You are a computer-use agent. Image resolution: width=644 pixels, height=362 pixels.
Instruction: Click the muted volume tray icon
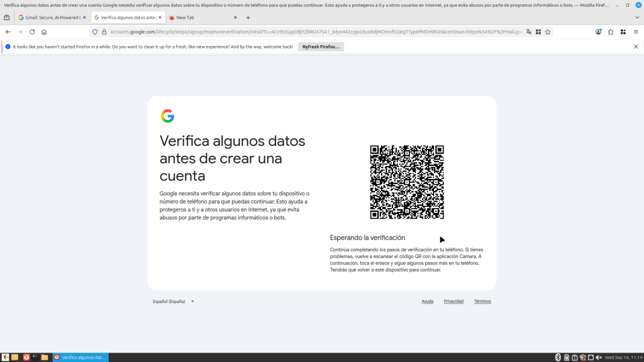tap(599, 358)
